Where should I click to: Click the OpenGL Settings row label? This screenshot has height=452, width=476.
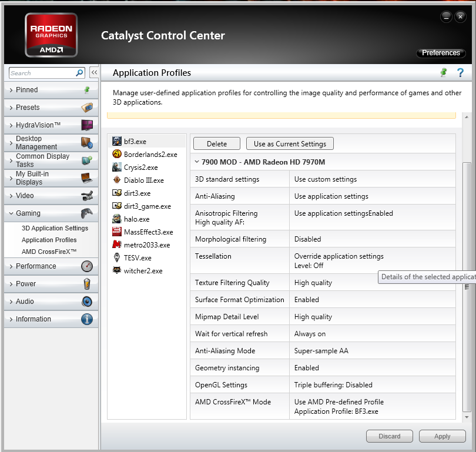[x=221, y=385]
